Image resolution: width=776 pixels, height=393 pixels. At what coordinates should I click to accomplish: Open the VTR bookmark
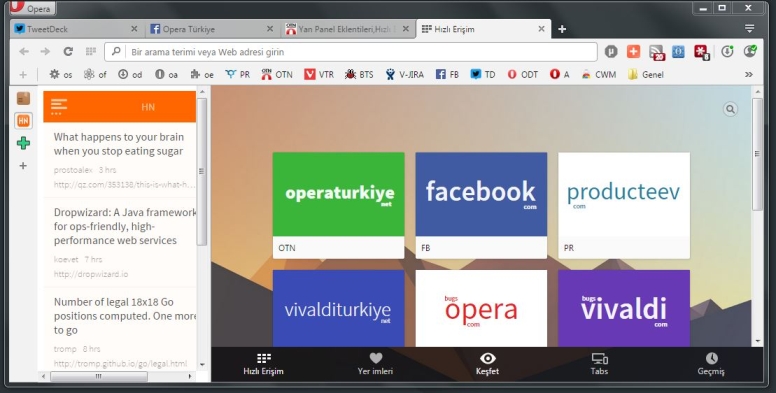pyautogui.click(x=318, y=75)
